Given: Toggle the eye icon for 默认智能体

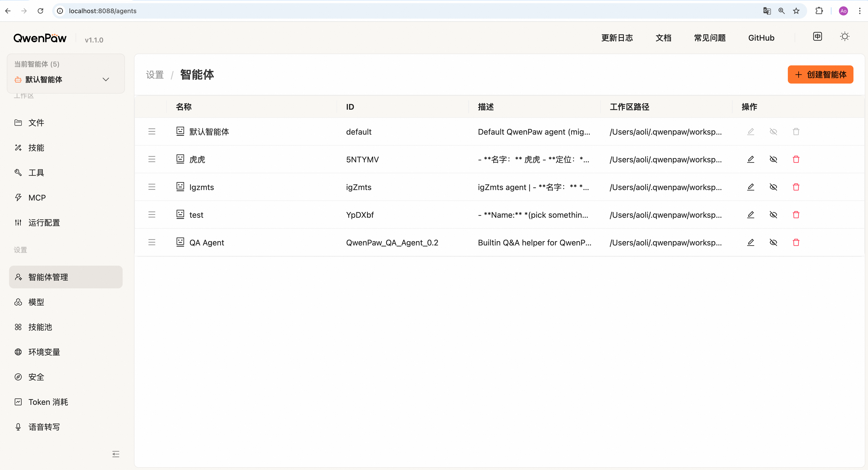Looking at the screenshot, I should tap(773, 131).
